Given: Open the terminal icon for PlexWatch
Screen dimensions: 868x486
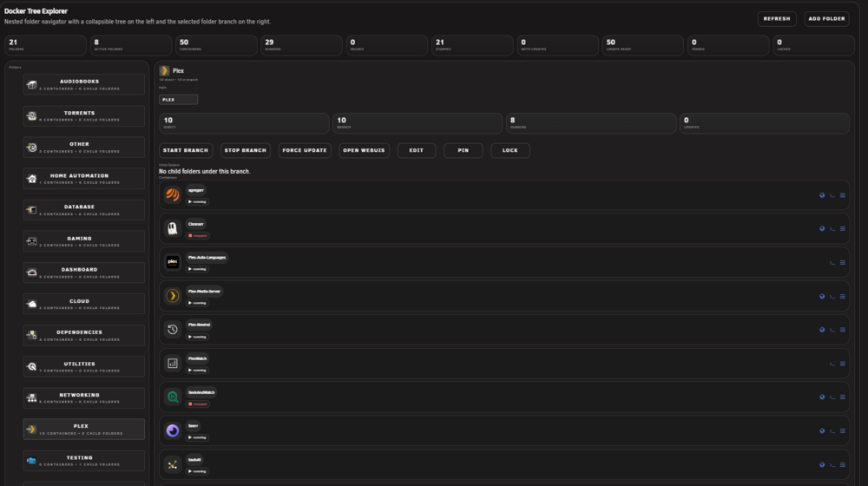Looking at the screenshot, I should tap(832, 364).
